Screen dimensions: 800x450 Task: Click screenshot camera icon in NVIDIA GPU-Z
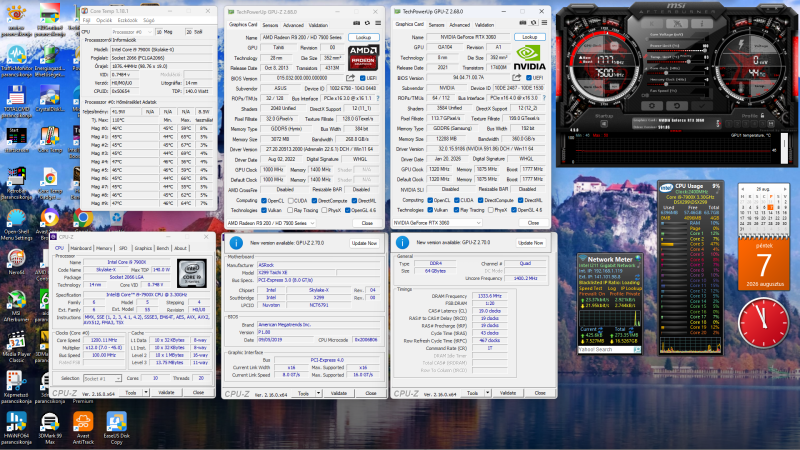tap(523, 23)
